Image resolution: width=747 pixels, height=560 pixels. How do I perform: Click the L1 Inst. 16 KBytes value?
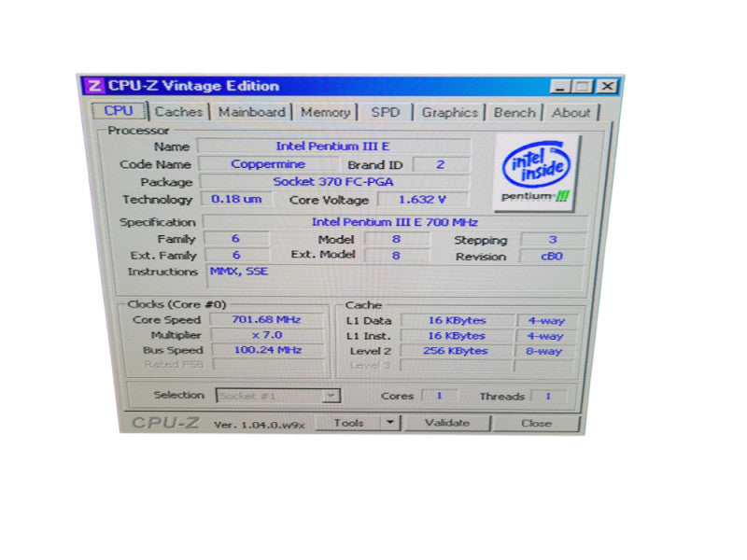[x=457, y=336]
